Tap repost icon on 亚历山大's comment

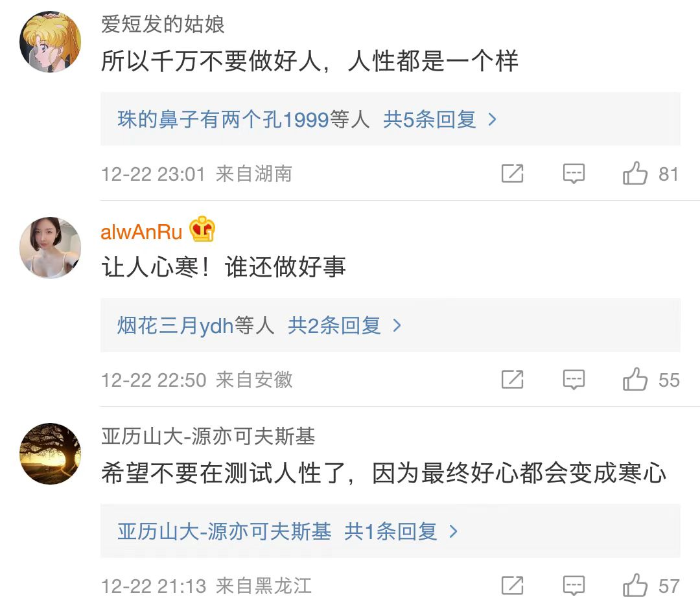[x=512, y=584]
